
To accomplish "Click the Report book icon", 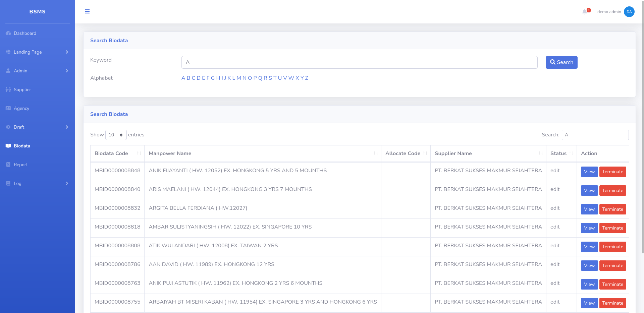I will [8, 165].
